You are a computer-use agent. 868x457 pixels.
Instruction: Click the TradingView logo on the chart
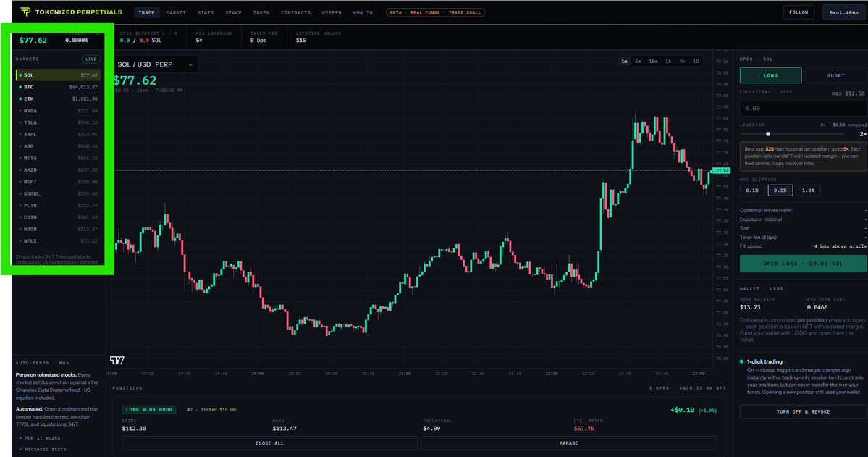click(117, 360)
